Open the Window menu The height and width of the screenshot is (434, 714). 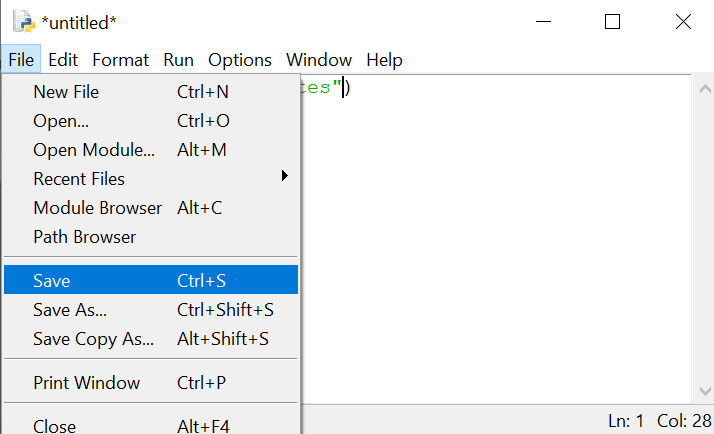click(x=318, y=60)
